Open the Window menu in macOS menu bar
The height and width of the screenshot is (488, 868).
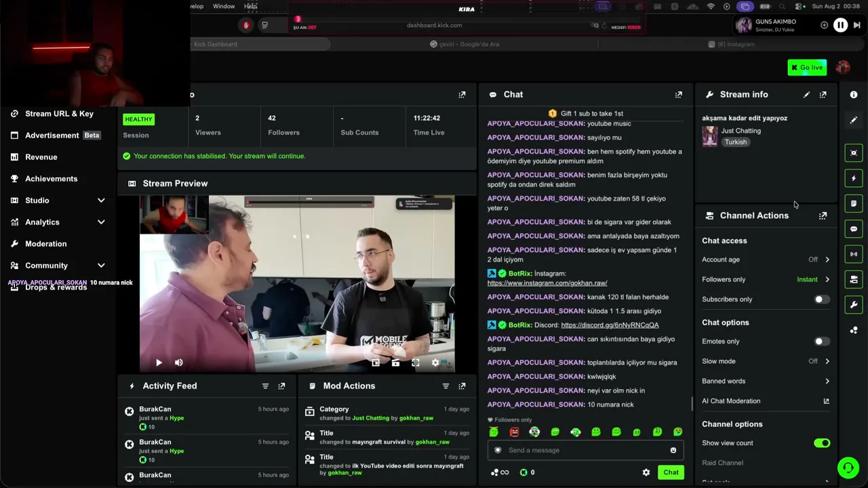(x=224, y=6)
